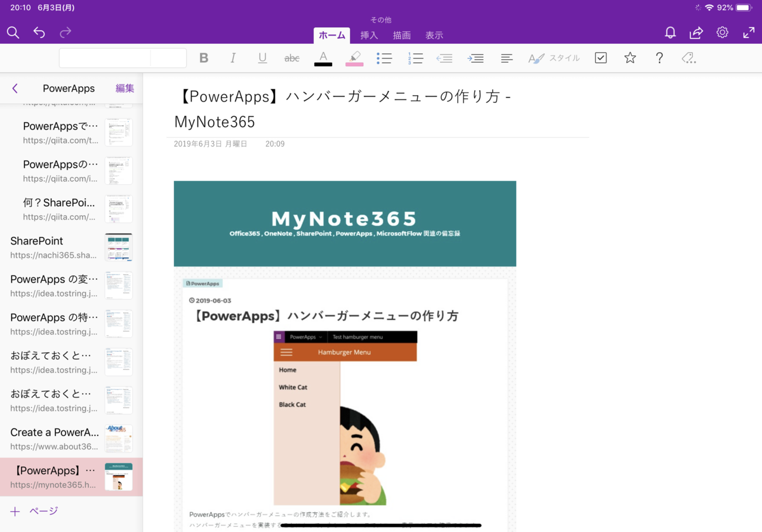Open the SharePoint page

71,248
